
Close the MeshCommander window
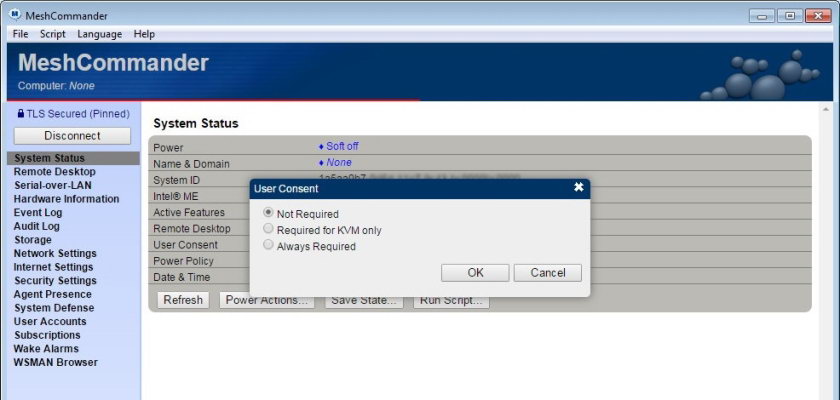click(818, 16)
